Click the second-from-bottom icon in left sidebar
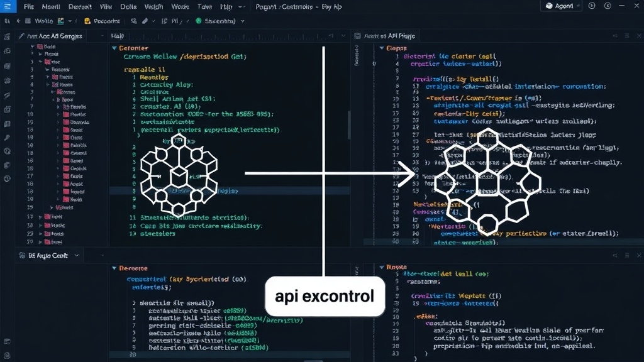644x362 pixels. click(7, 341)
